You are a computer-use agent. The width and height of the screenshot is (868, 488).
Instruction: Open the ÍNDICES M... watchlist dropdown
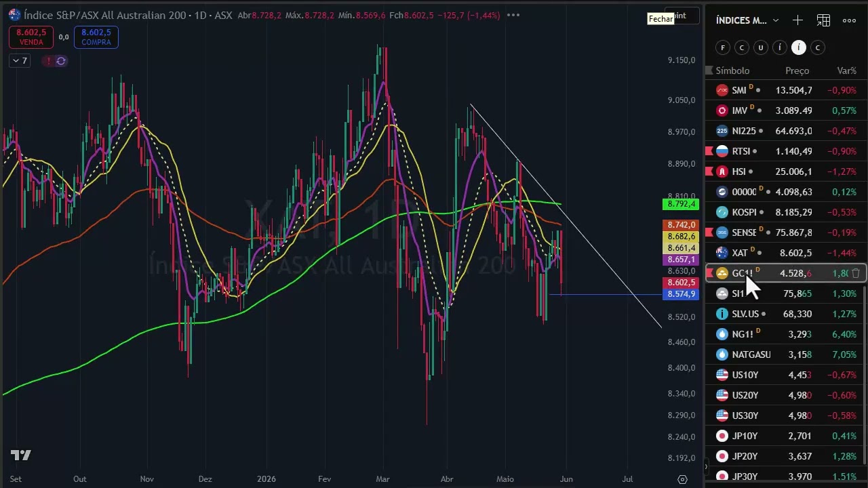pyautogui.click(x=748, y=20)
